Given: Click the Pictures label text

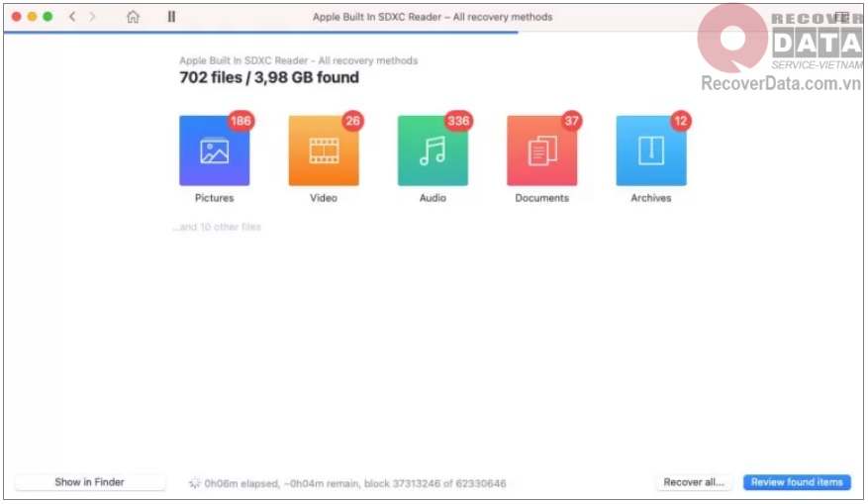Looking at the screenshot, I should [x=214, y=198].
